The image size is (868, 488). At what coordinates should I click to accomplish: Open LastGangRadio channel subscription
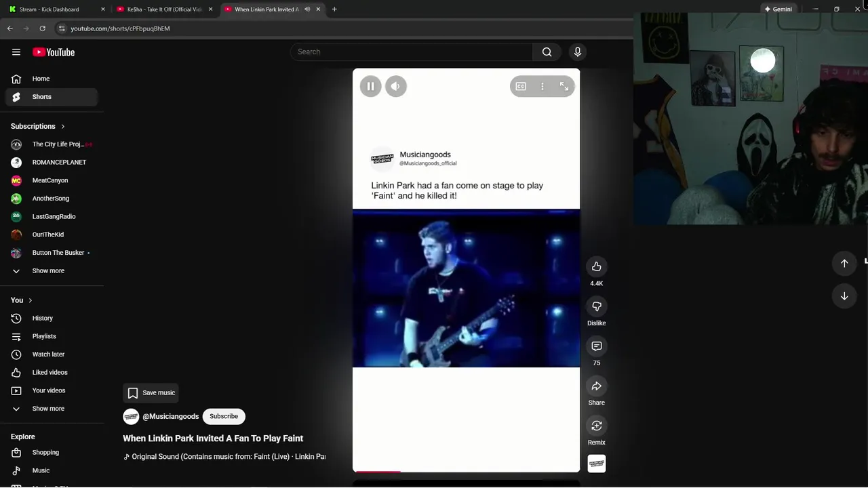click(52, 217)
